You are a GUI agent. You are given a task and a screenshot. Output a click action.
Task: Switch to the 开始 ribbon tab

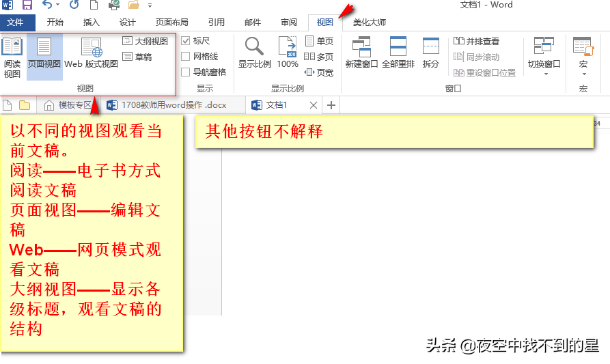pos(55,23)
